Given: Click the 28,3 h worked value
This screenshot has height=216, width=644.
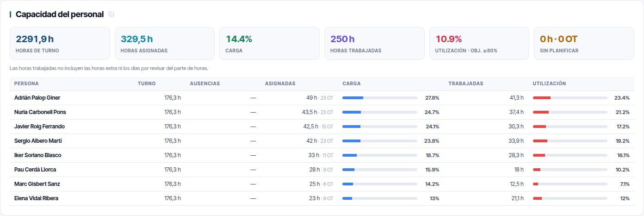Looking at the screenshot, I should (x=516, y=155).
